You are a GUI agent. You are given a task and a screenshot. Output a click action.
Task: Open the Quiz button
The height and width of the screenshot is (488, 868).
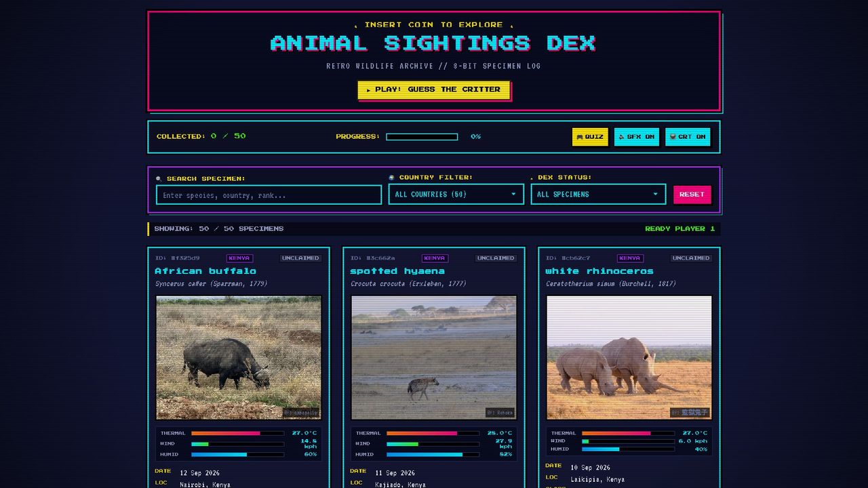[590, 137]
